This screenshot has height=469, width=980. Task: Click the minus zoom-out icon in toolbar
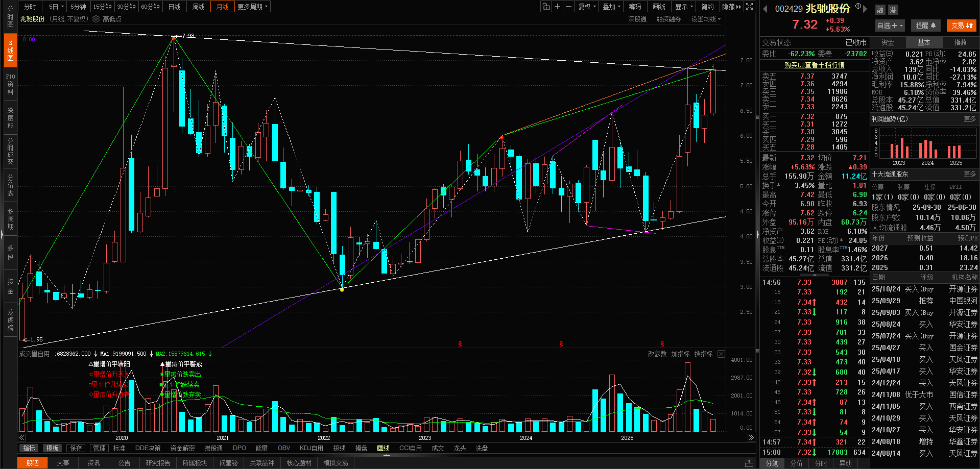point(568,7)
